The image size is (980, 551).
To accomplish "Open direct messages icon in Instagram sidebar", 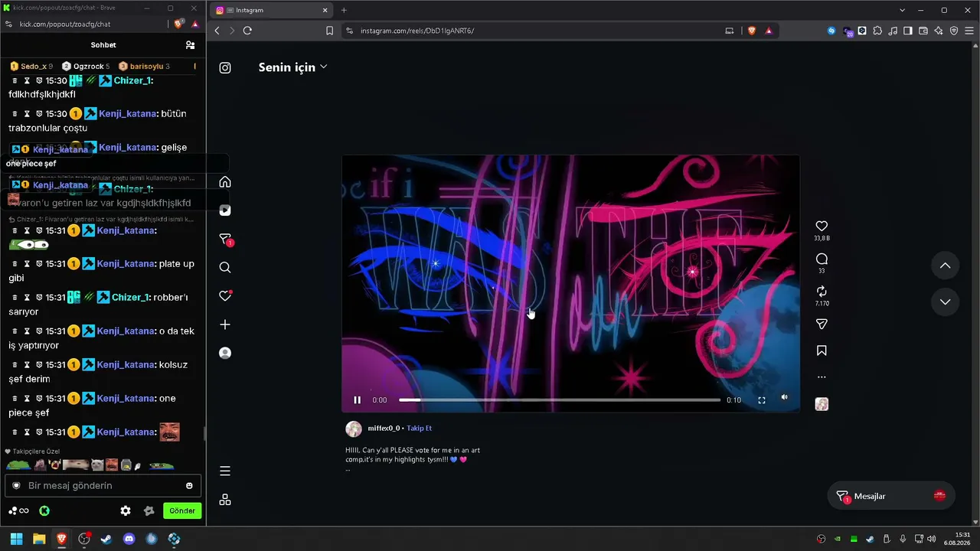I will (225, 240).
